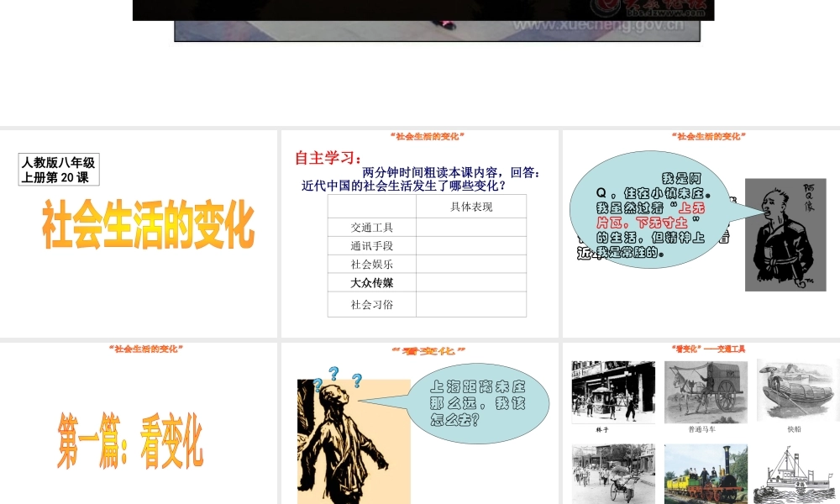Click the 具体表现 table header cell
This screenshot has height=504, width=840.
471,206
